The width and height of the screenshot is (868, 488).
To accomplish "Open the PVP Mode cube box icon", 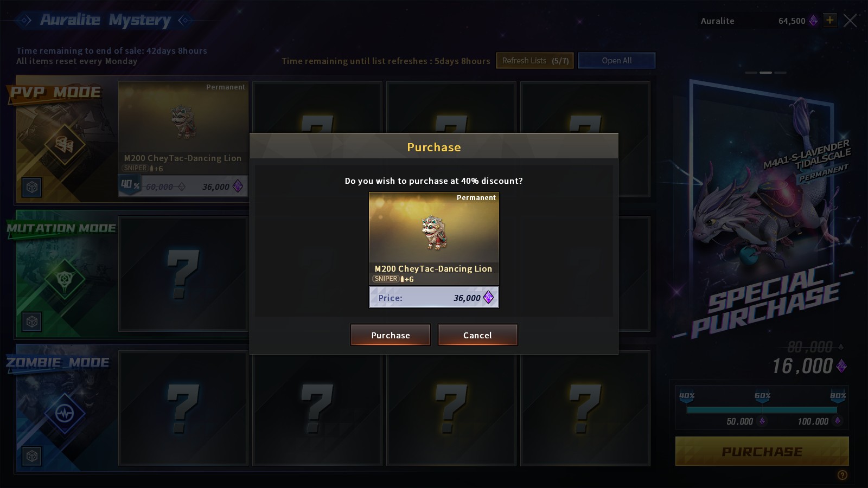I will (32, 187).
